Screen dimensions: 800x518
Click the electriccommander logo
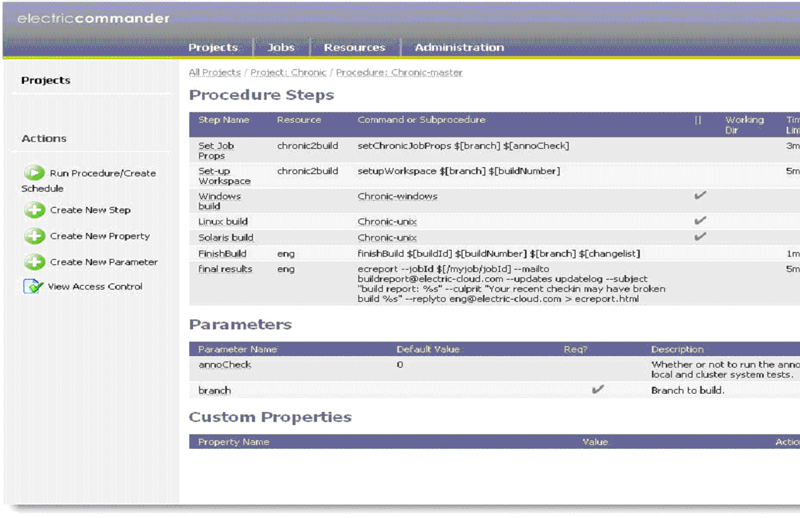93,18
